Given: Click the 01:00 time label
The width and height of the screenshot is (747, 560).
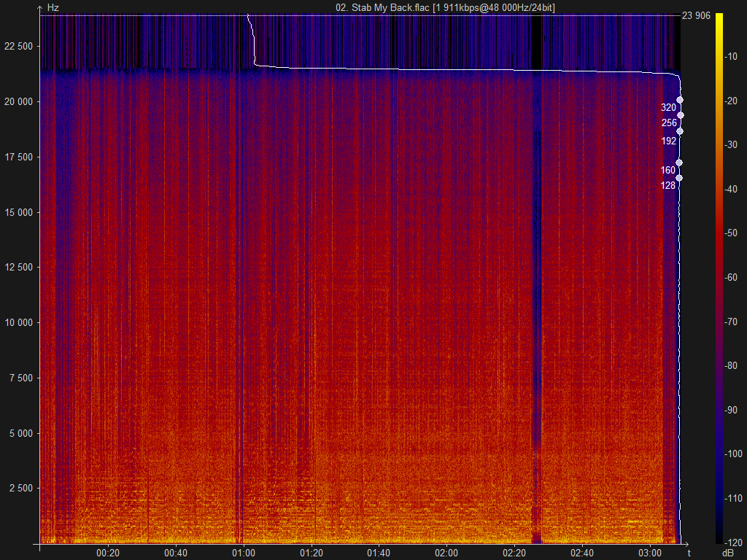Looking at the screenshot, I should (244, 553).
